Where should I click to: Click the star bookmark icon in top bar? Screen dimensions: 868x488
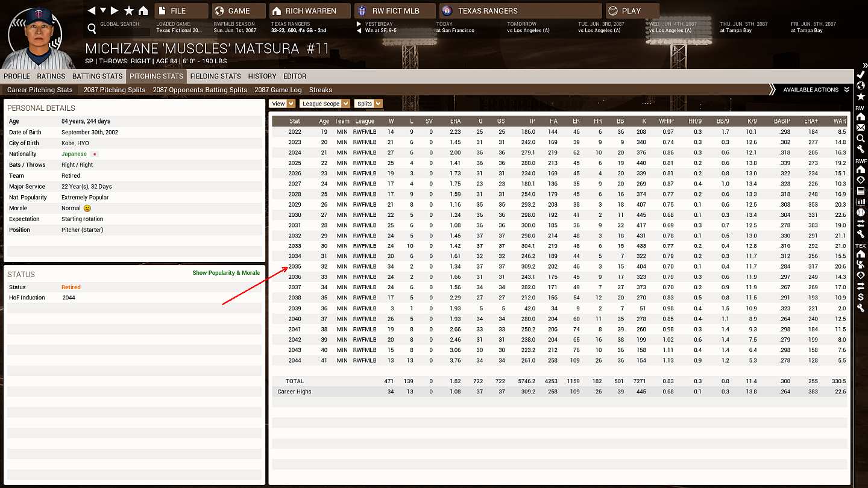(129, 11)
